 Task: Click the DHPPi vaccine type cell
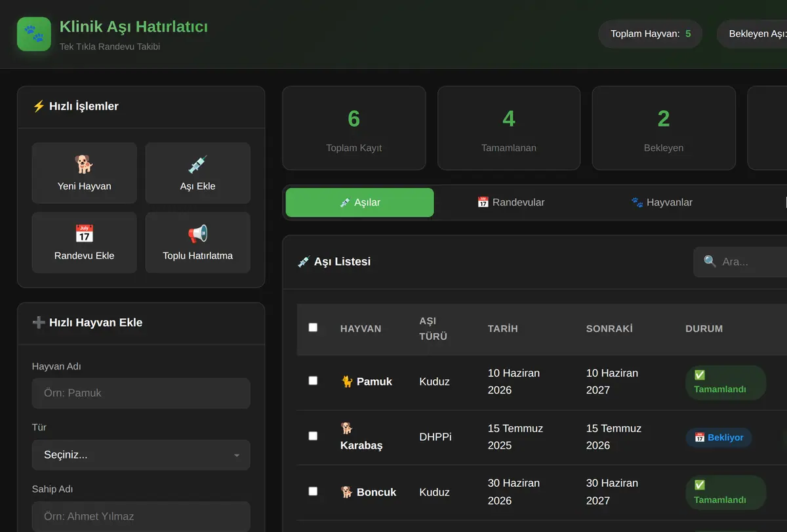[x=435, y=437]
